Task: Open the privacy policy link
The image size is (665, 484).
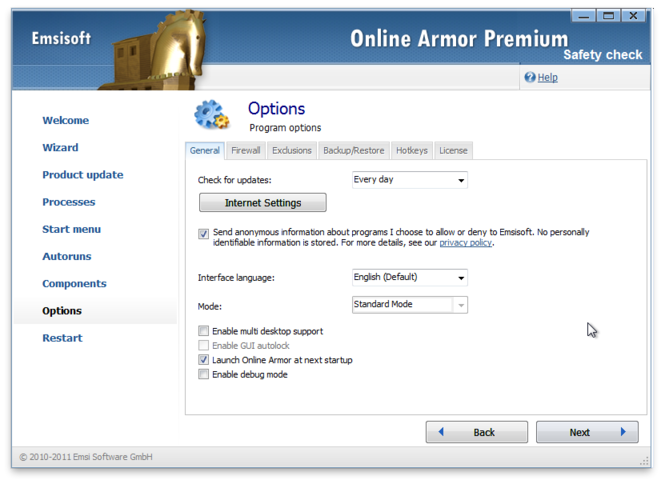Action: [x=465, y=243]
